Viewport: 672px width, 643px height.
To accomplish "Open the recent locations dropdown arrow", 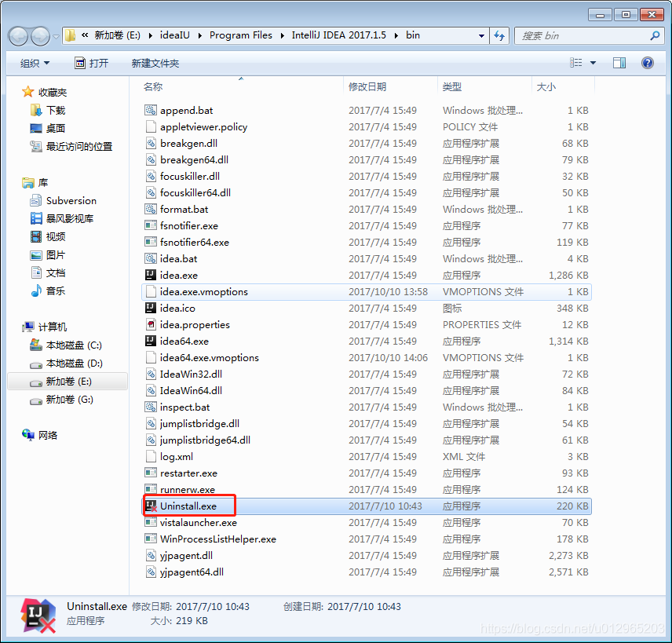I will (x=57, y=36).
